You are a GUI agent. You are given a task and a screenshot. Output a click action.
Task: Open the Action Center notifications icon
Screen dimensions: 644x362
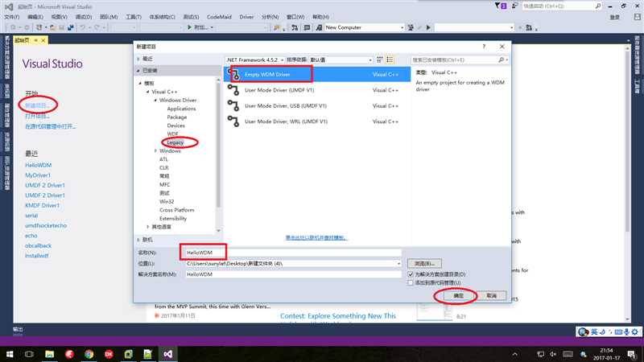[632, 354]
